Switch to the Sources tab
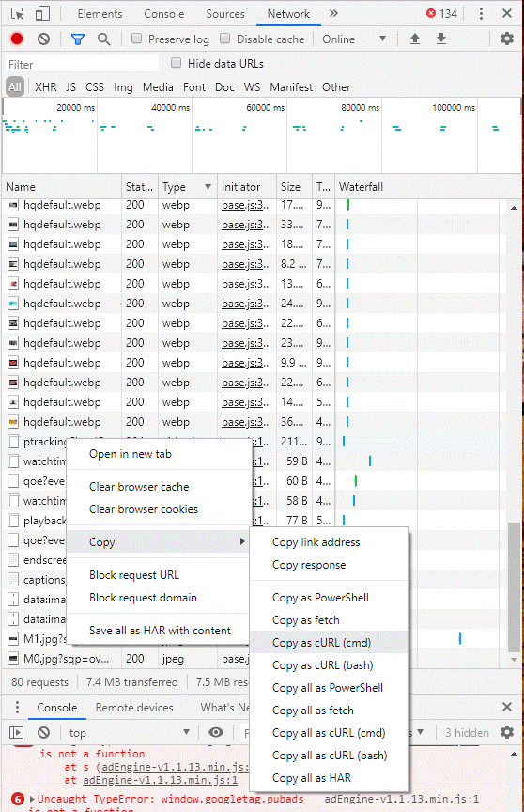524x812 pixels. (x=225, y=14)
